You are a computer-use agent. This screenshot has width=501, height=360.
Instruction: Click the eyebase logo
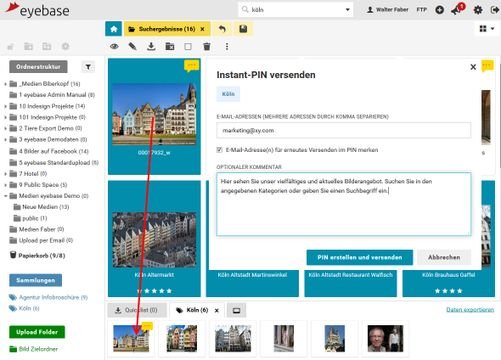tap(37, 10)
